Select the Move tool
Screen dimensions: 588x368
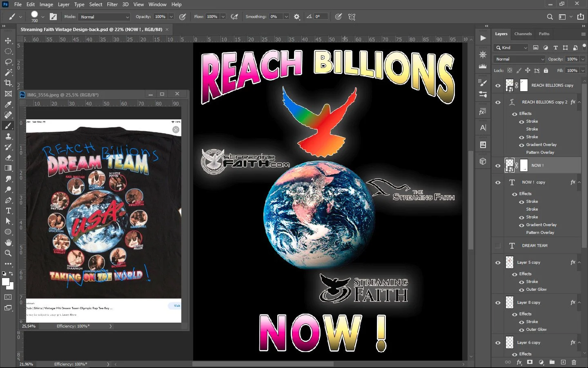(x=8, y=41)
